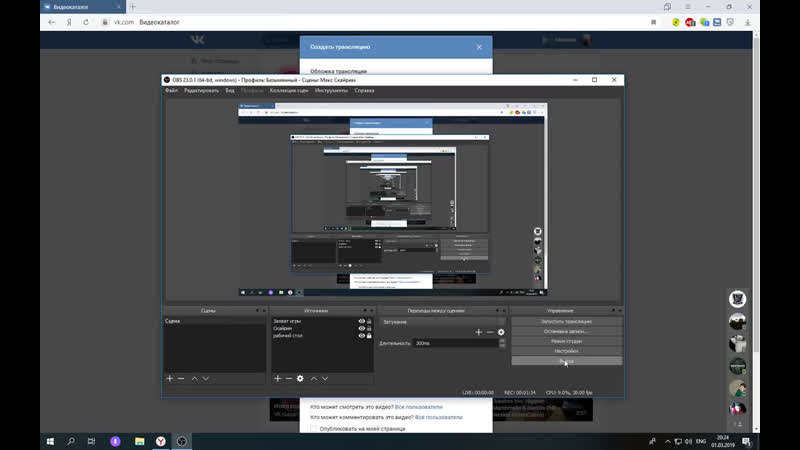Add a new source with the plus icon
Screen dimensions: 800x450
point(278,379)
